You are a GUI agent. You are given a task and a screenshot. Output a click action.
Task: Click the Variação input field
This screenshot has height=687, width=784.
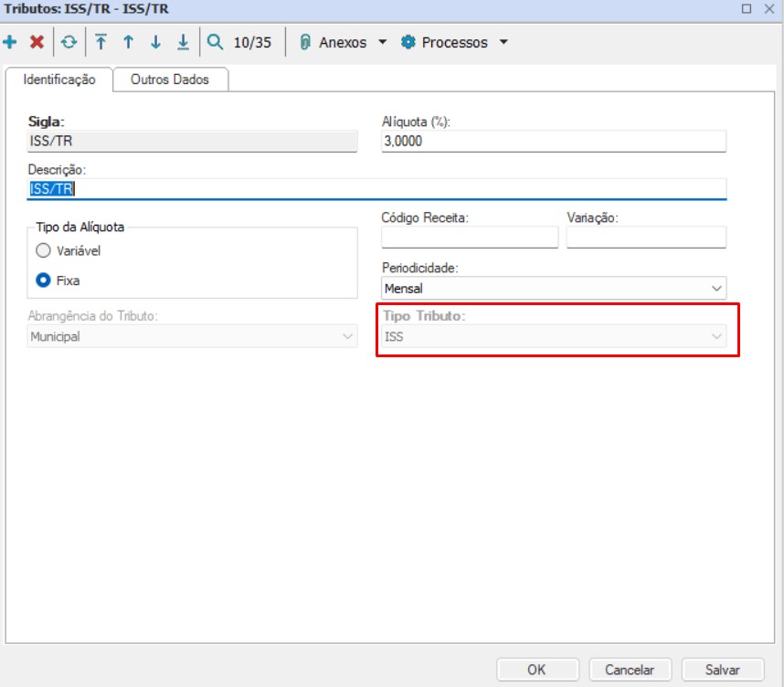647,237
